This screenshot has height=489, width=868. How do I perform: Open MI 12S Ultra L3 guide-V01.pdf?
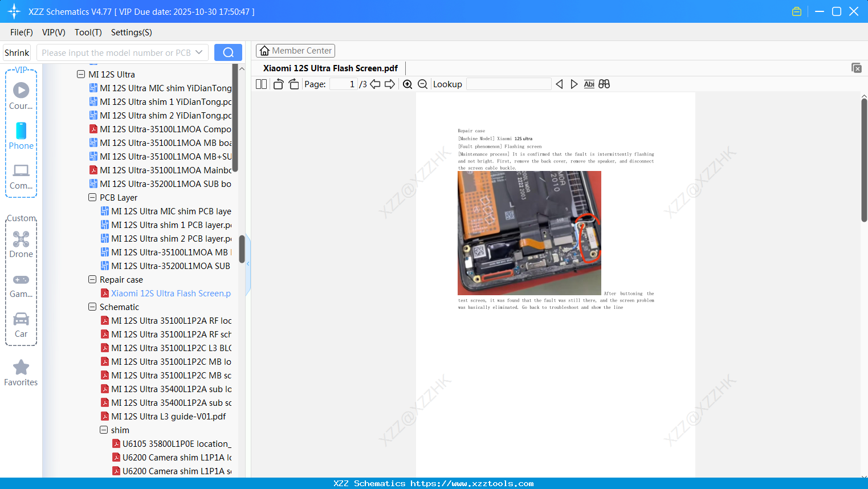point(169,416)
